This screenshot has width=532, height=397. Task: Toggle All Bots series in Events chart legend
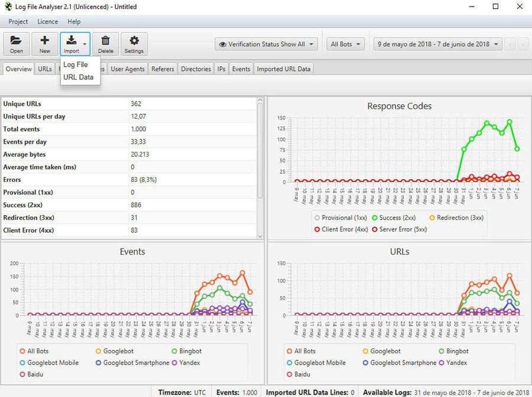(x=34, y=351)
